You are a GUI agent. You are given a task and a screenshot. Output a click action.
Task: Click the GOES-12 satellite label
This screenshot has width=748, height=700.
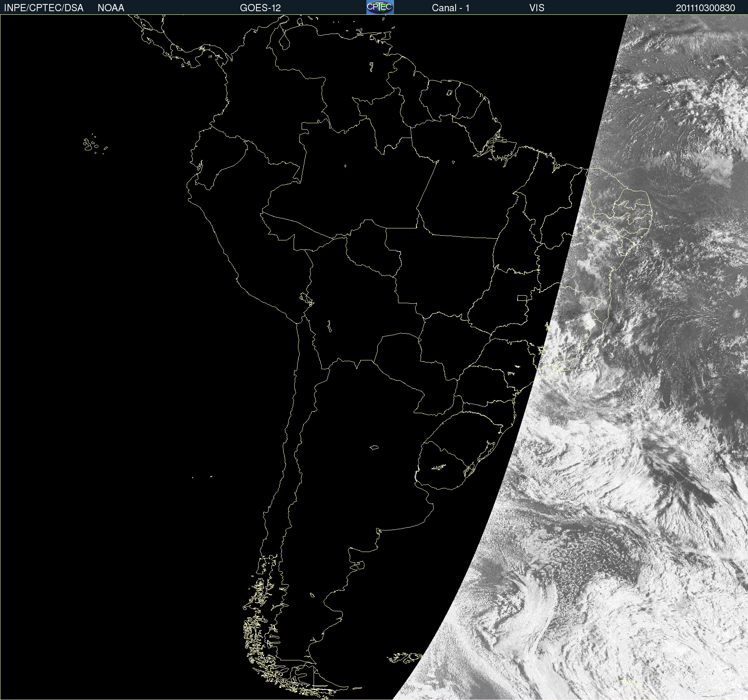(x=260, y=8)
